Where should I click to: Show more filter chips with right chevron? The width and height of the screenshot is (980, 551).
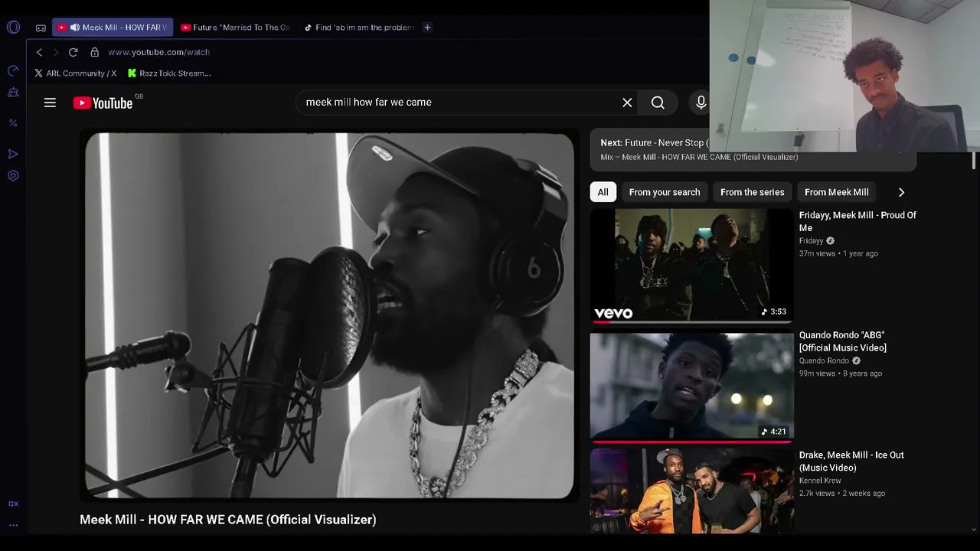[901, 192]
